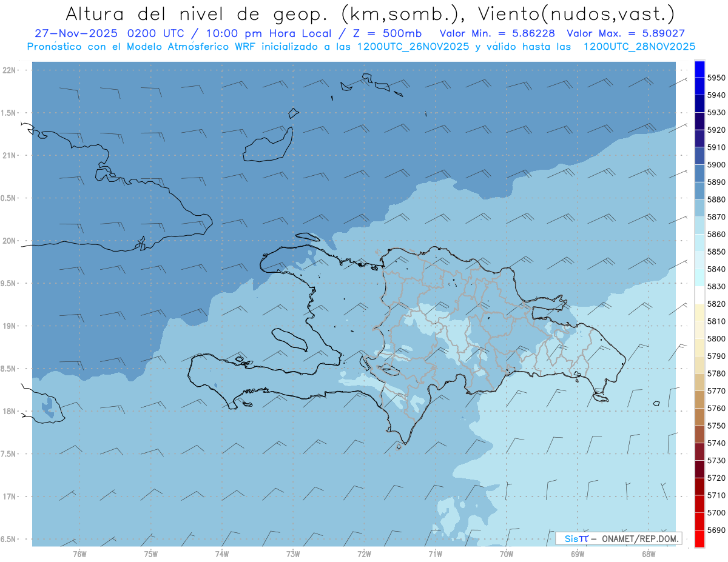Click the '20N' latitude label
The image size is (728, 562).
coord(8,241)
